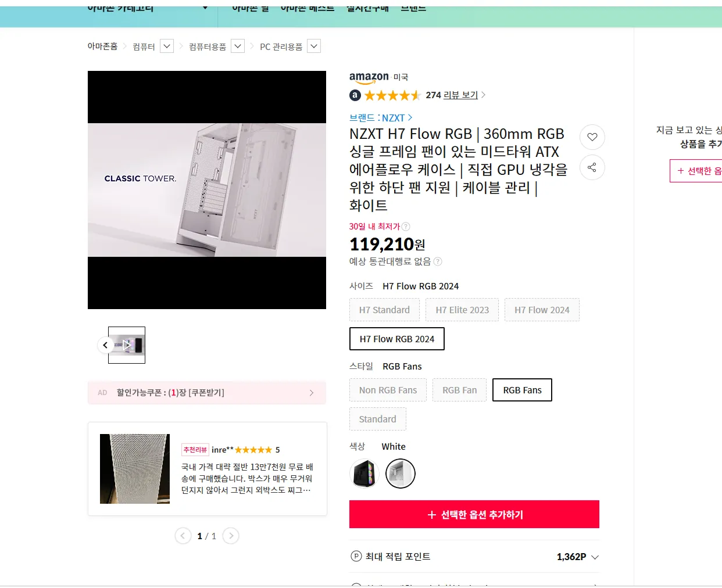This screenshot has width=722, height=588.
Task: Select the Standard style option
Action: coord(377,419)
